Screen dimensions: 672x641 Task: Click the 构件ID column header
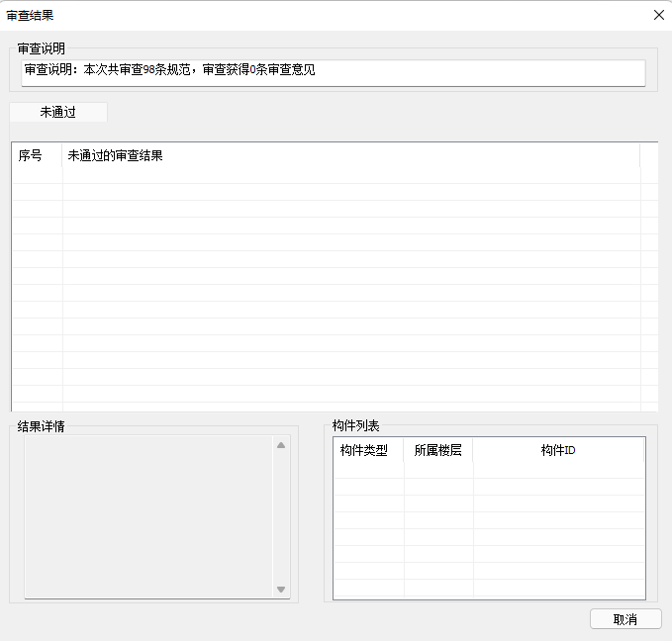[558, 450]
